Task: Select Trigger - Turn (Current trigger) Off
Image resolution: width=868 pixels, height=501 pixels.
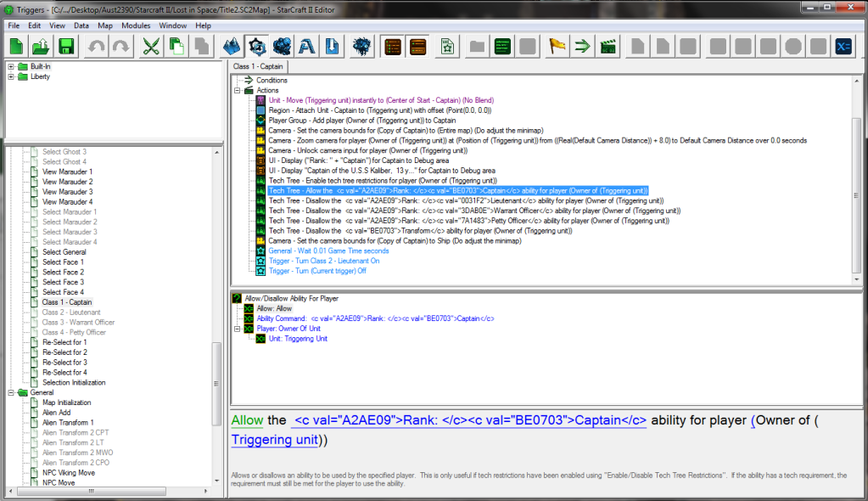Action: coord(317,271)
